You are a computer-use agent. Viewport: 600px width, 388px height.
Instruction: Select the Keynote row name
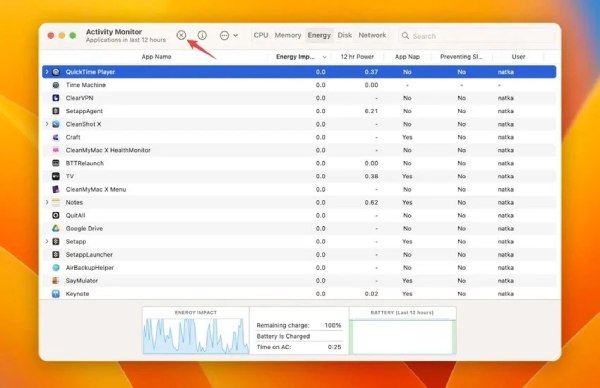tap(77, 293)
